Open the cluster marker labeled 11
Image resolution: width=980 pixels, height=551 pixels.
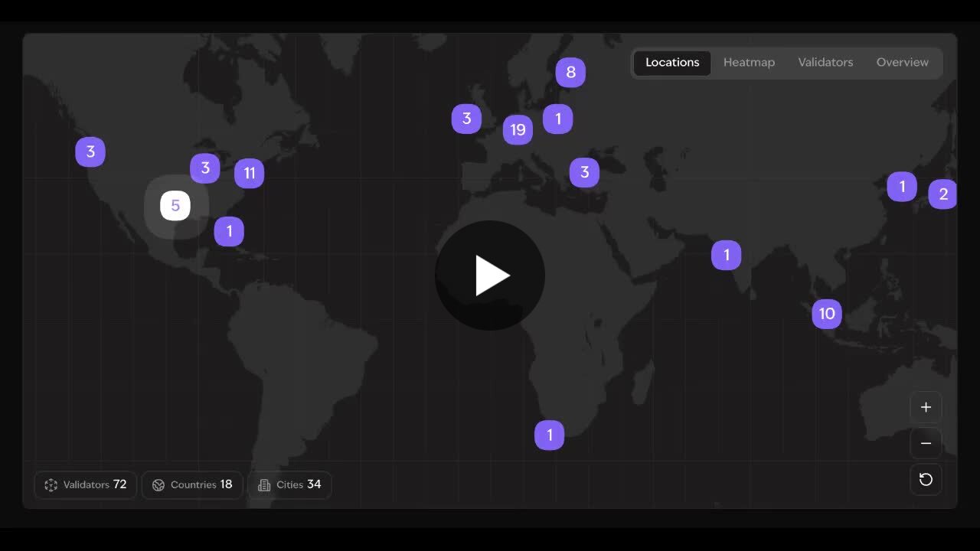tap(250, 174)
